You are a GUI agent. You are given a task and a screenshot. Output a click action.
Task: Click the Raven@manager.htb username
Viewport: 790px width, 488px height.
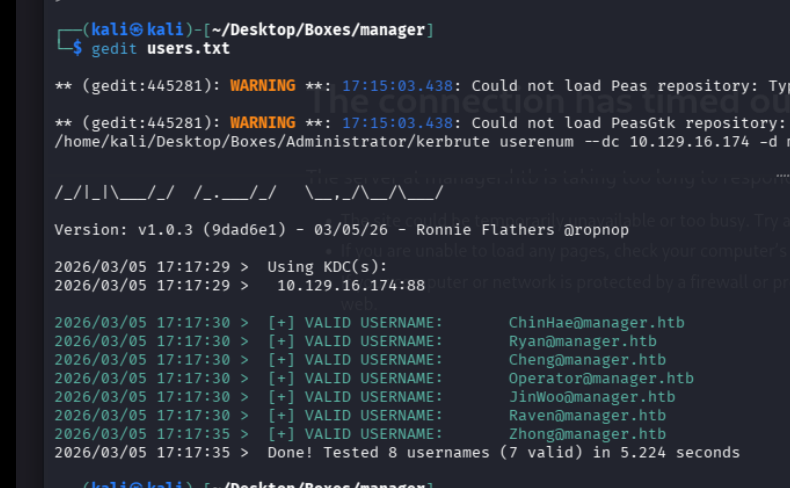(587, 415)
